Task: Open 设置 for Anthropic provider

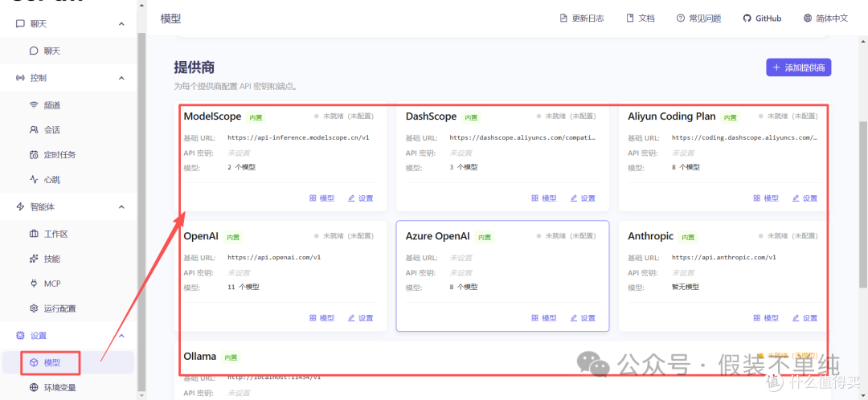Action: [805, 317]
